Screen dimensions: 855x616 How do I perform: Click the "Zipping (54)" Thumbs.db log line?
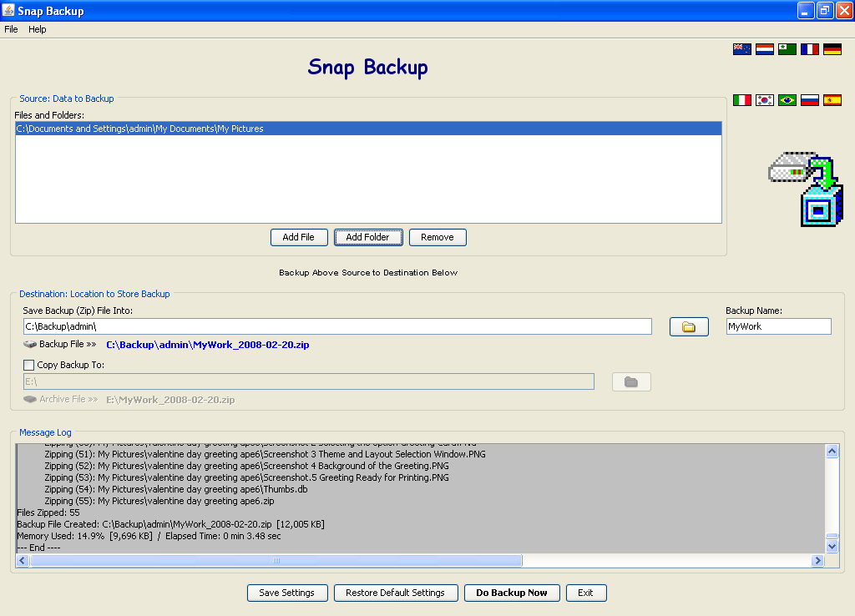(x=176, y=489)
